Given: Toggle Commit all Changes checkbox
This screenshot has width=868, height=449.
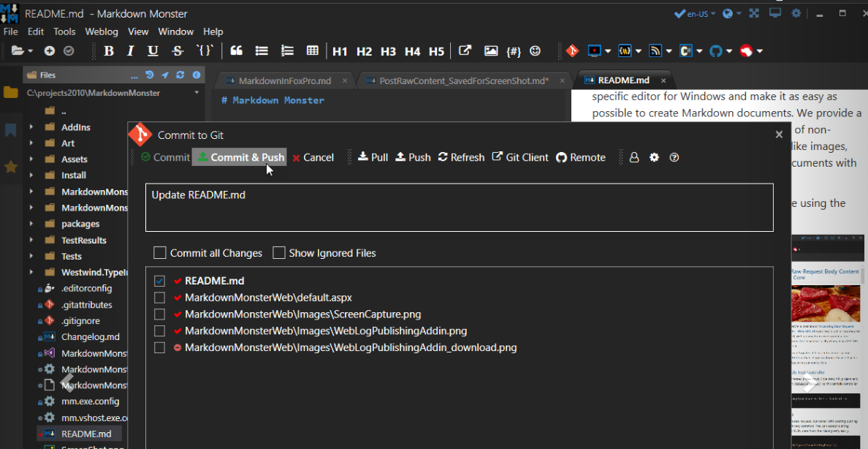Looking at the screenshot, I should pos(160,253).
